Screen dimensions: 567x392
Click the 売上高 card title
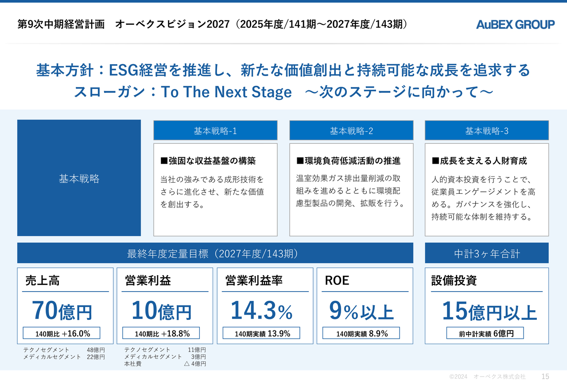click(x=43, y=281)
